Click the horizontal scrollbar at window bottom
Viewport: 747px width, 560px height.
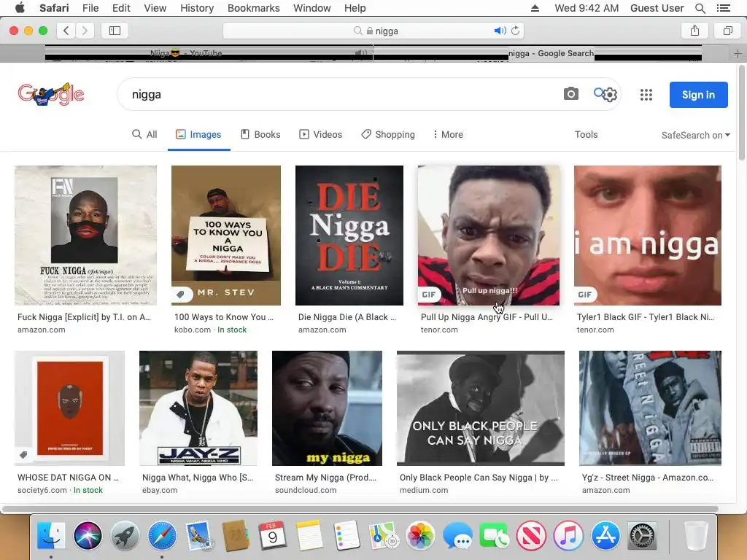tap(360, 509)
